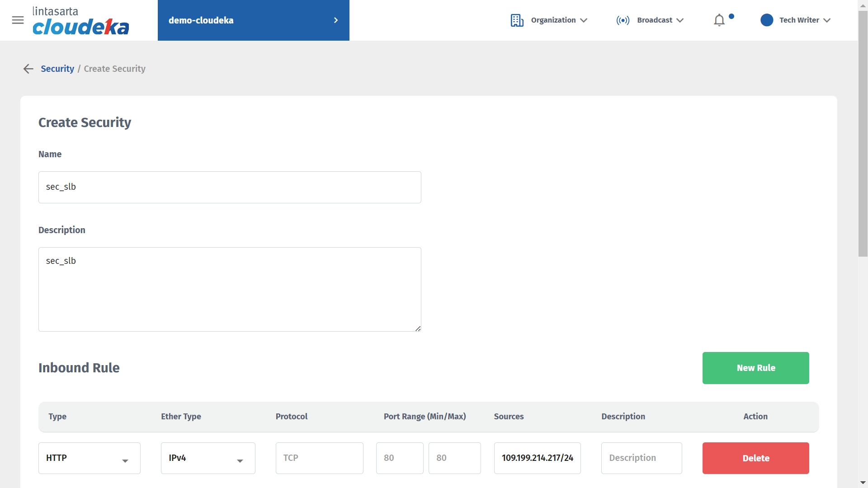The image size is (868, 488).
Task: Click the Tech Writer avatar circle
Action: [x=767, y=20]
